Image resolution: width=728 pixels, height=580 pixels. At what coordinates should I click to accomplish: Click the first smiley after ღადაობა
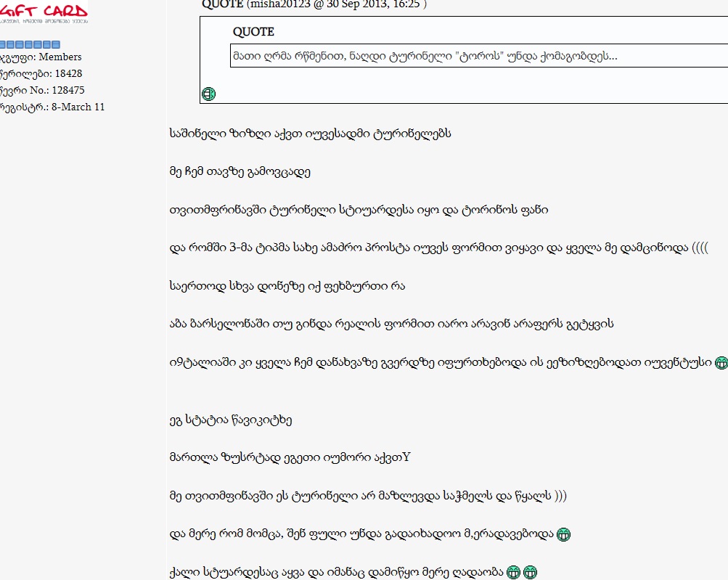tap(513, 572)
